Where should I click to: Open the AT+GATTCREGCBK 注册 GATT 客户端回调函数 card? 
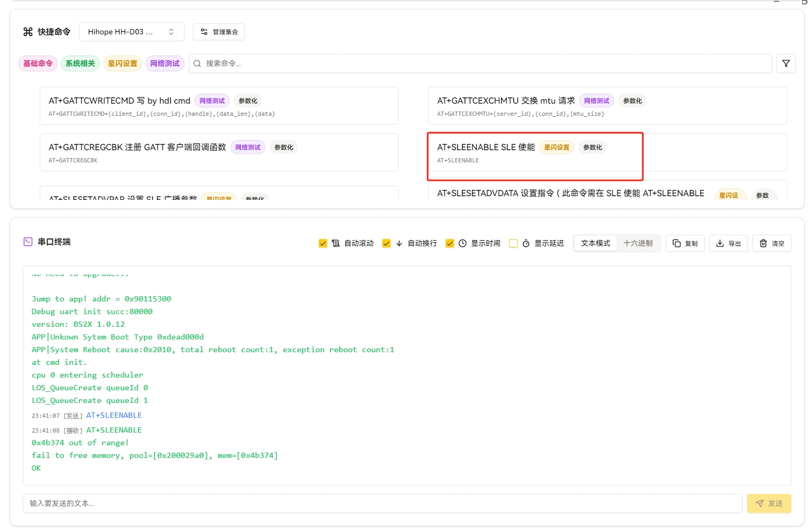[219, 152]
